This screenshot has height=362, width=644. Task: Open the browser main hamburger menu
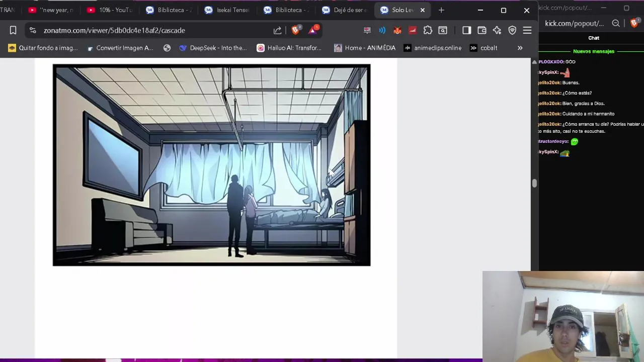point(527,31)
